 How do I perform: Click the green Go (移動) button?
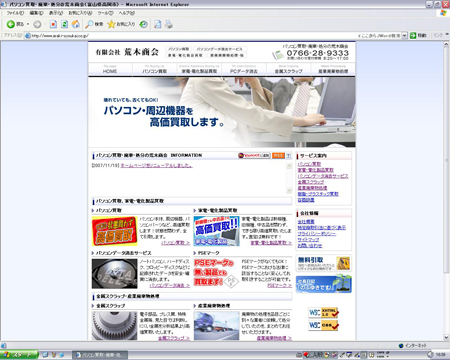click(418, 35)
